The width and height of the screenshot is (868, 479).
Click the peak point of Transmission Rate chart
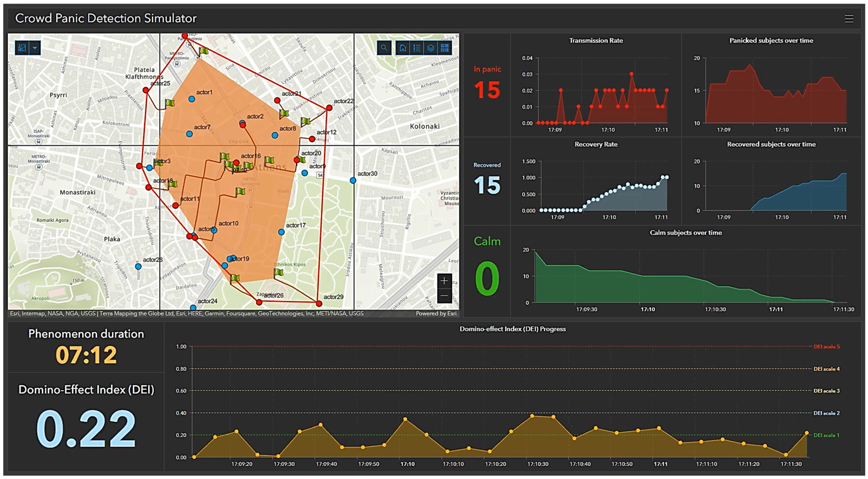click(x=631, y=74)
